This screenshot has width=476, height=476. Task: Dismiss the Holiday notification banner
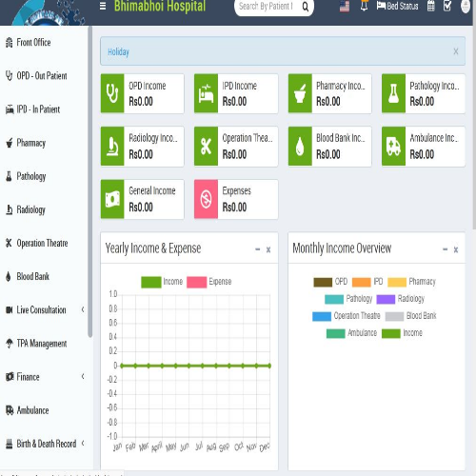point(456,51)
